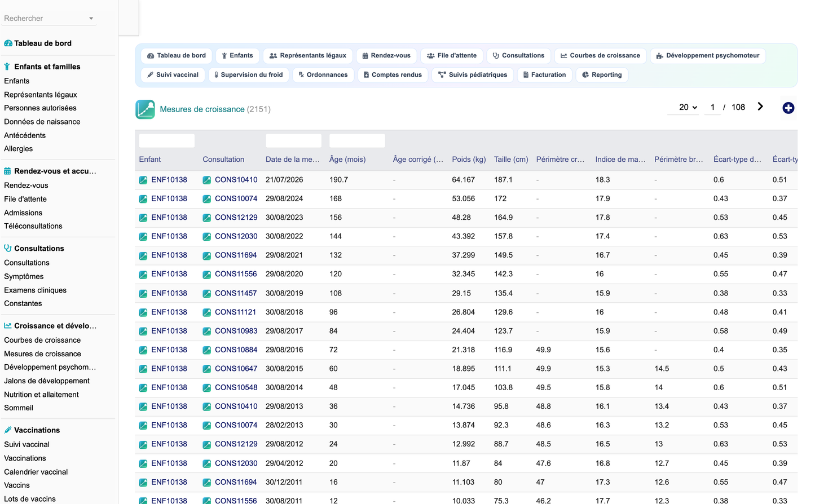Open the 20 rows per page dropdown
This screenshot has height=504, width=815.
pyautogui.click(x=683, y=107)
